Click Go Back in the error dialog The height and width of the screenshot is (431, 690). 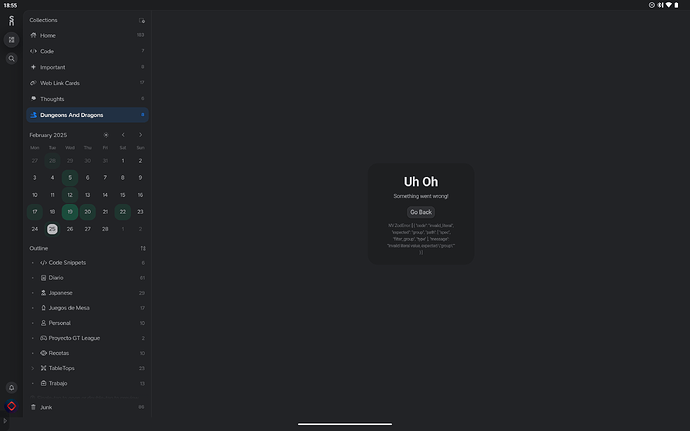coord(421,212)
